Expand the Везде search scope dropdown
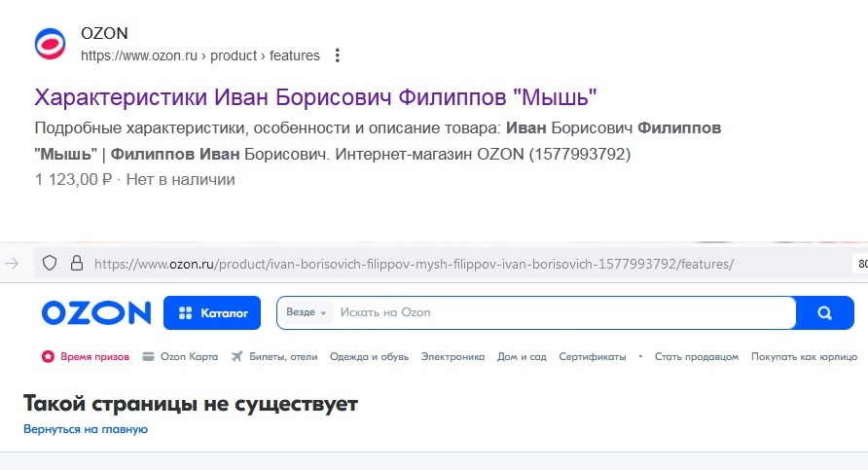Viewport: 868px width, 470px height. tap(306, 312)
